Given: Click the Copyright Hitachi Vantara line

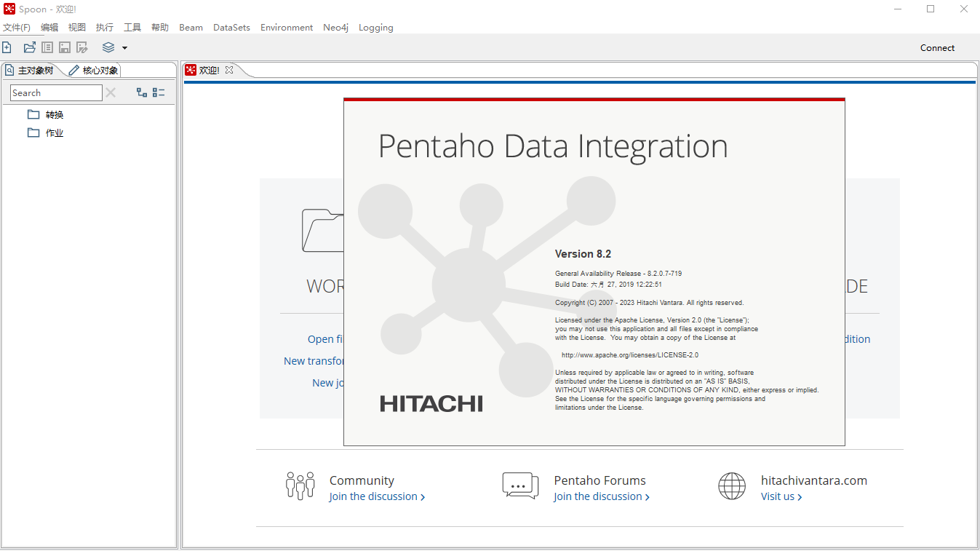Looking at the screenshot, I should point(649,303).
